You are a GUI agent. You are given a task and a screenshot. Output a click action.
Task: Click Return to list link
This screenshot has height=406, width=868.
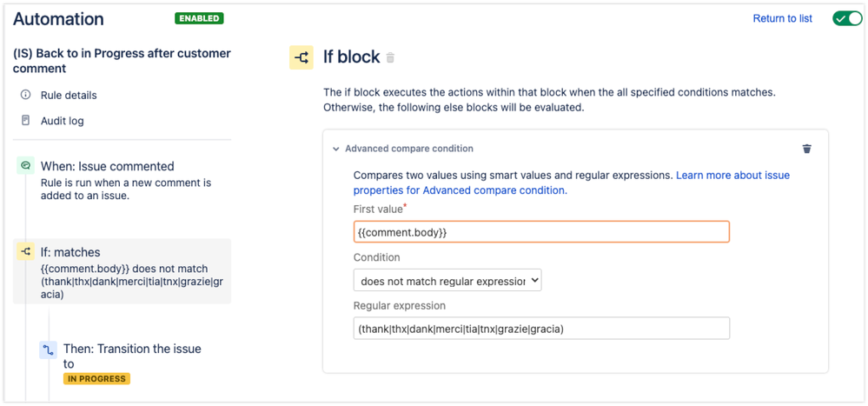pos(782,19)
